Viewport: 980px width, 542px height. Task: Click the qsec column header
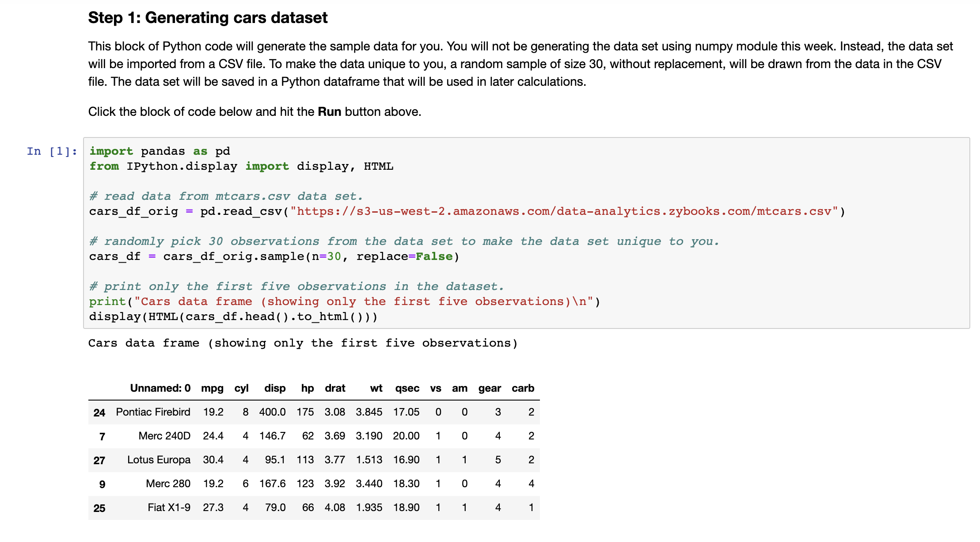tap(407, 388)
